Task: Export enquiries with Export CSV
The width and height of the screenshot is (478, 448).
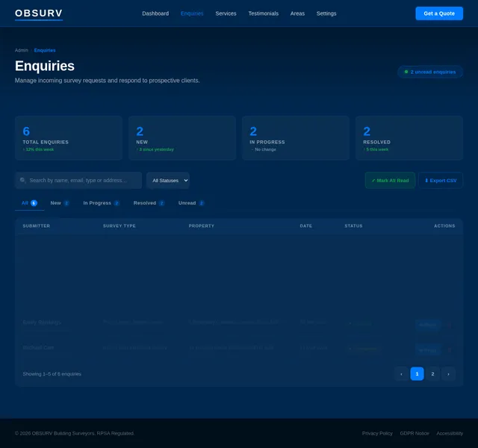Action: 441,181
